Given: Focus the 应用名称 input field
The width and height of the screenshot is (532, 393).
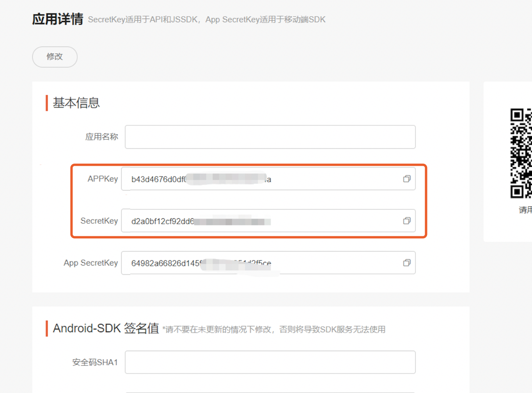Looking at the screenshot, I should (x=270, y=137).
